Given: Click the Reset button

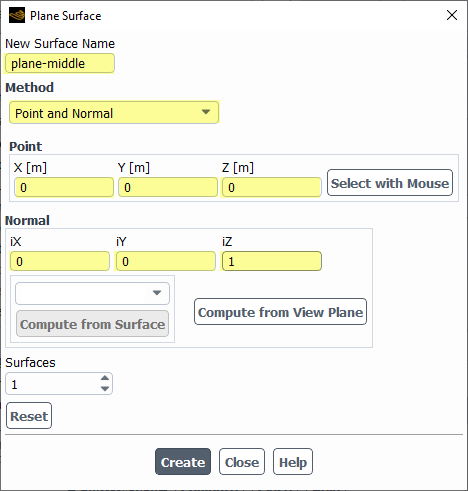Looking at the screenshot, I should pos(29,416).
